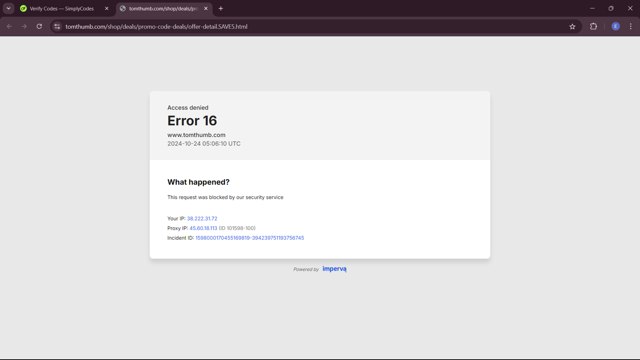The height and width of the screenshot is (360, 640).
Task: Click the Incident ID number link
Action: pyautogui.click(x=250, y=238)
